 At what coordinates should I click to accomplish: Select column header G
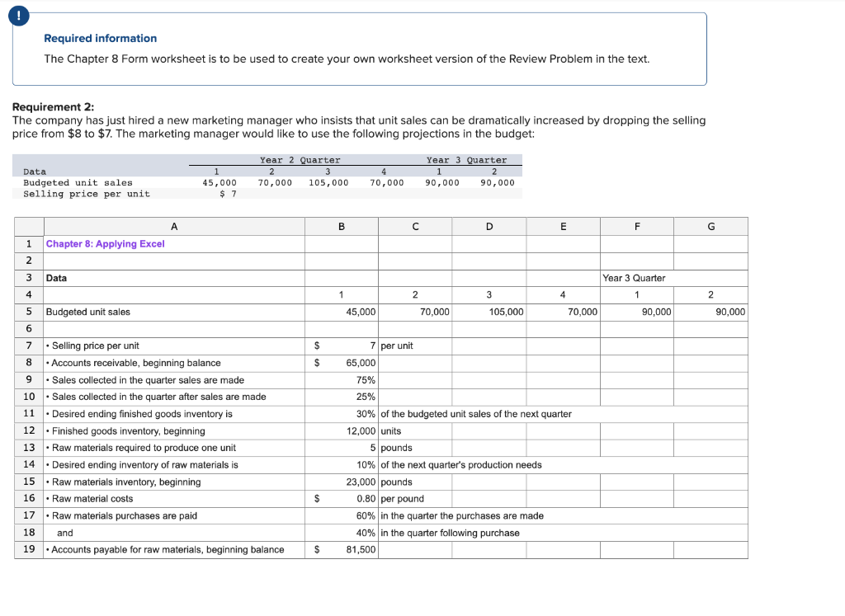pyautogui.click(x=711, y=226)
